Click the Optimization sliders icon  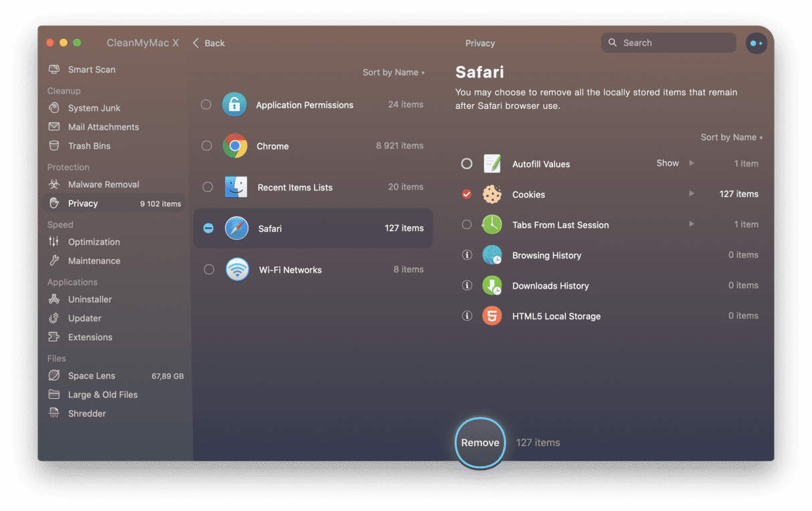[x=54, y=242]
